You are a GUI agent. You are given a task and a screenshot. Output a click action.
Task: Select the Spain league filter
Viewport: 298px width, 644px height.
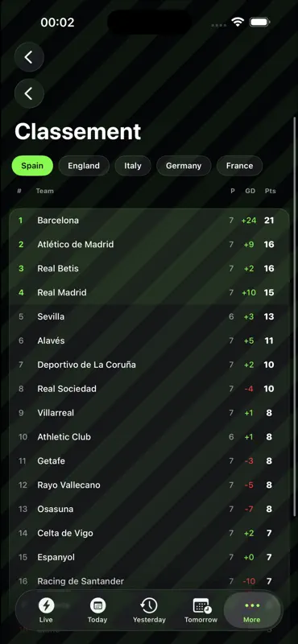click(x=32, y=166)
